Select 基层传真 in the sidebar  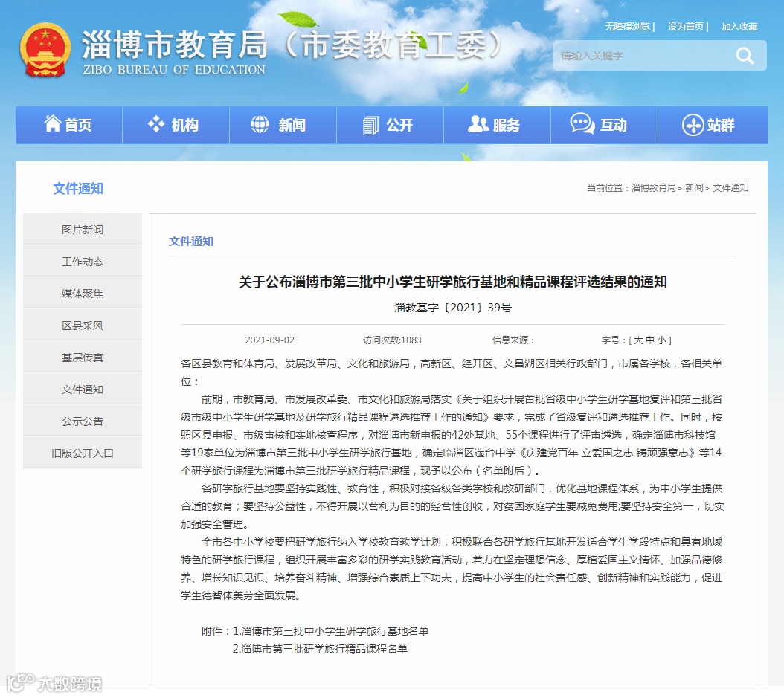pos(83,358)
